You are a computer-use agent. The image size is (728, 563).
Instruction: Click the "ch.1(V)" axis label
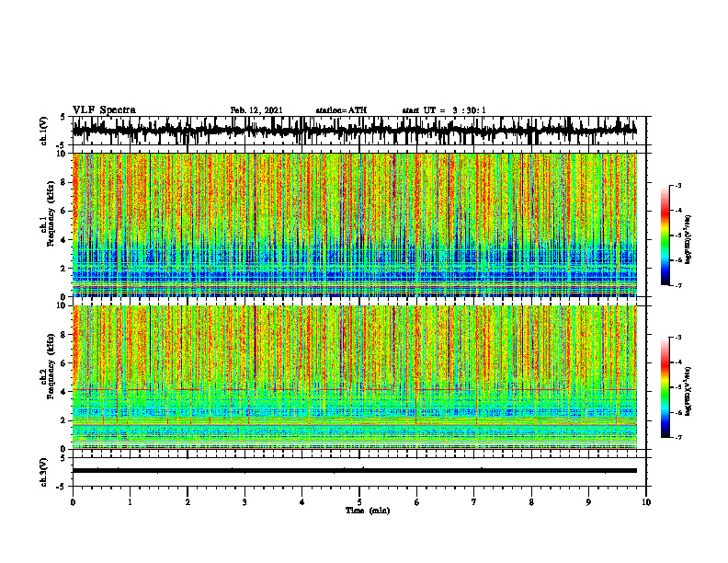tap(44, 131)
